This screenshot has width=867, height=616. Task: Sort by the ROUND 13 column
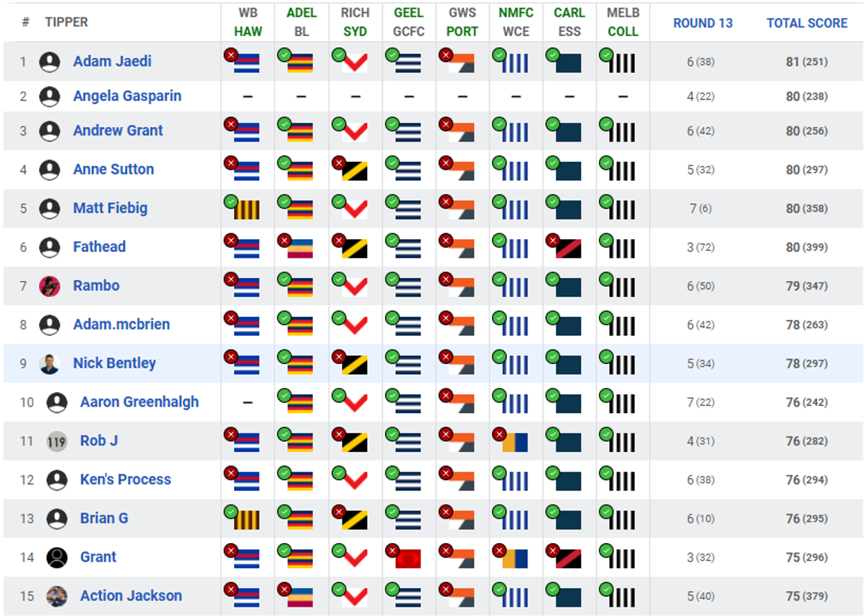[703, 23]
